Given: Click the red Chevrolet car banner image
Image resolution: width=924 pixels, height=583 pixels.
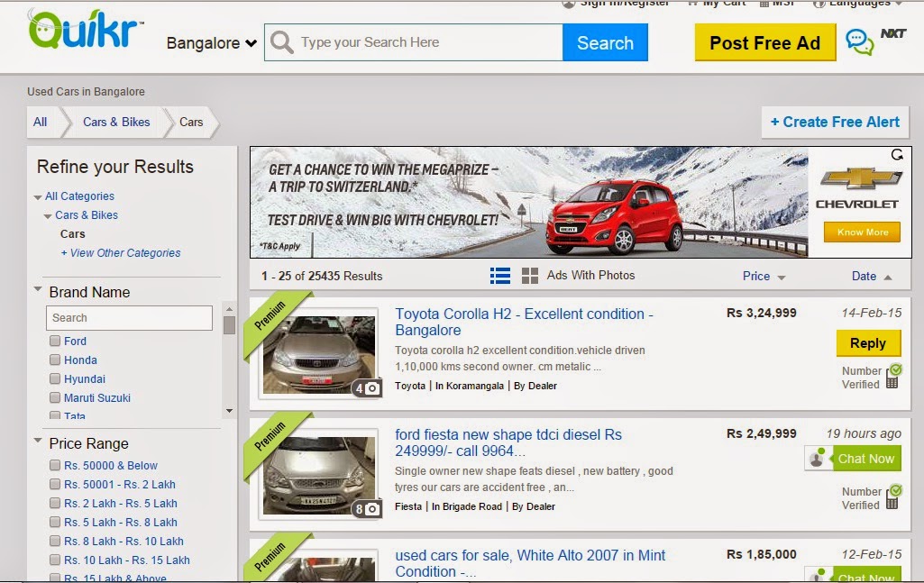Looking at the screenshot, I should [x=615, y=218].
